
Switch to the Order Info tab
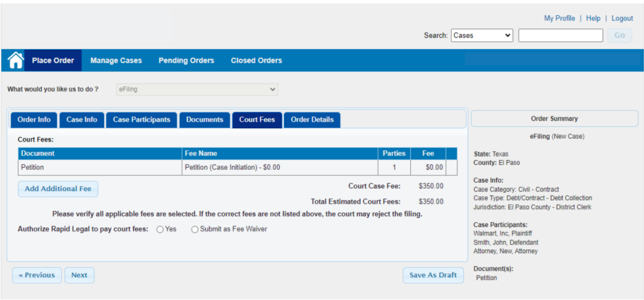pyautogui.click(x=34, y=120)
